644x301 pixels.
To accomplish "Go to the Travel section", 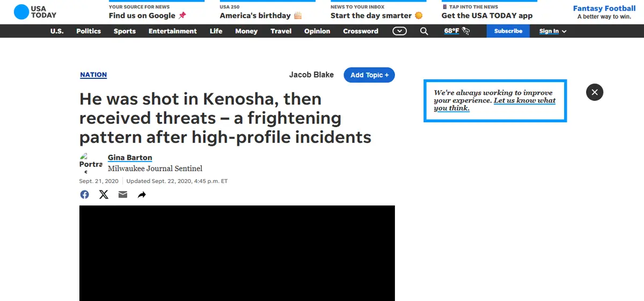I will [x=281, y=31].
